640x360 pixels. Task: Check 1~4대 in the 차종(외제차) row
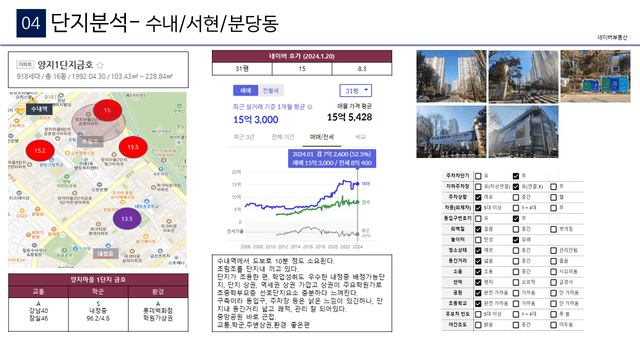[x=516, y=208]
